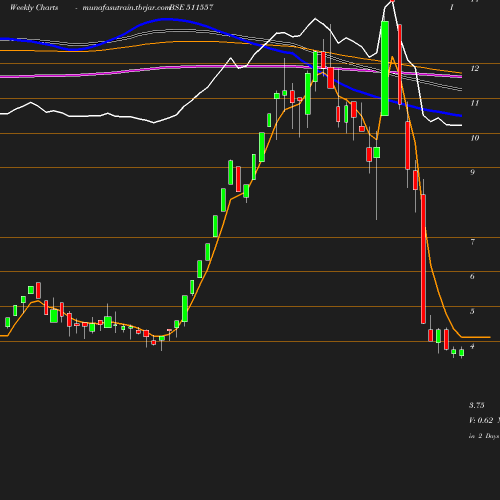Click the price axis label 5
The height and width of the screenshot is (500, 500).
[x=472, y=311]
